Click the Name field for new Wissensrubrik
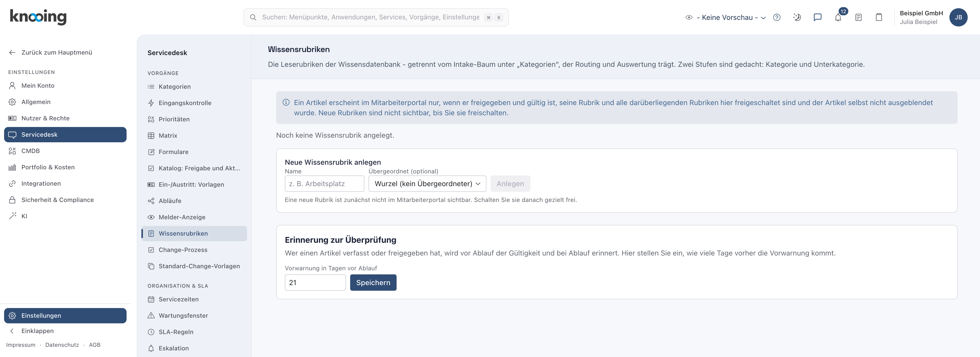The width and height of the screenshot is (980, 357). pos(325,184)
